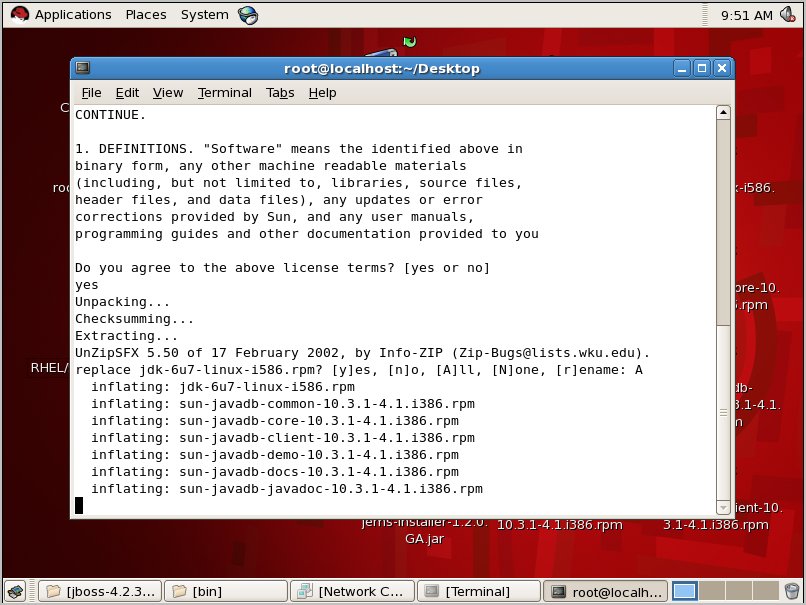This screenshot has height=605, width=806.
Task: Click the '1. DEFINITIONS.' license line
Action: 299,149
